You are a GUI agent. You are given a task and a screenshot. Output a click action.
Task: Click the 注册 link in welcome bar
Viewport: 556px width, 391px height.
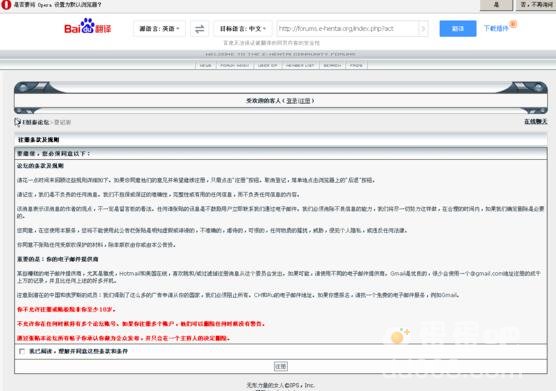[x=305, y=101]
